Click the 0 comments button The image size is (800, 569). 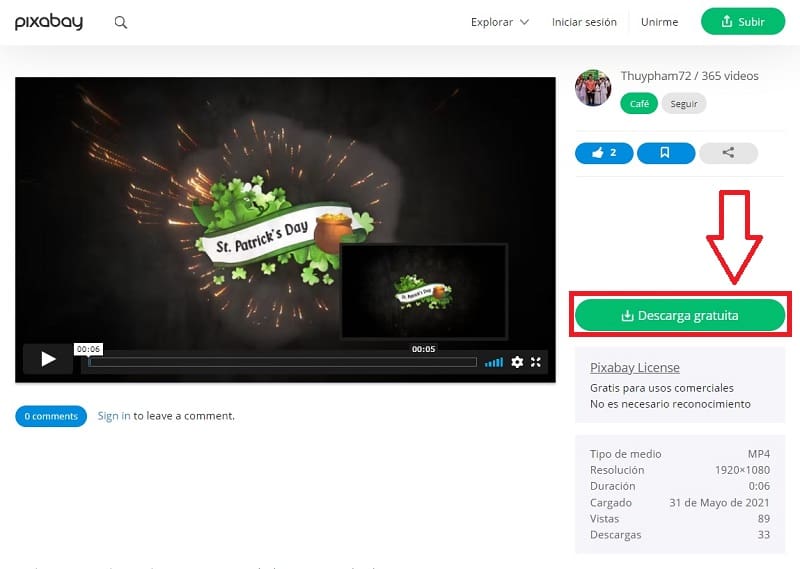51,416
